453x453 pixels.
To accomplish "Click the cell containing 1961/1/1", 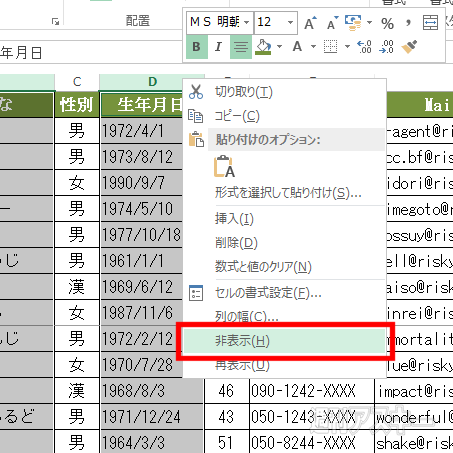I will [142, 261].
